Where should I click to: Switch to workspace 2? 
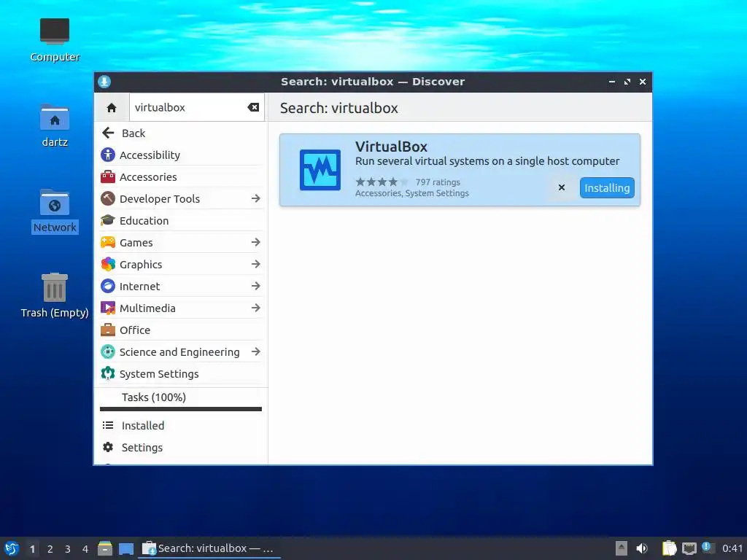pos(50,549)
